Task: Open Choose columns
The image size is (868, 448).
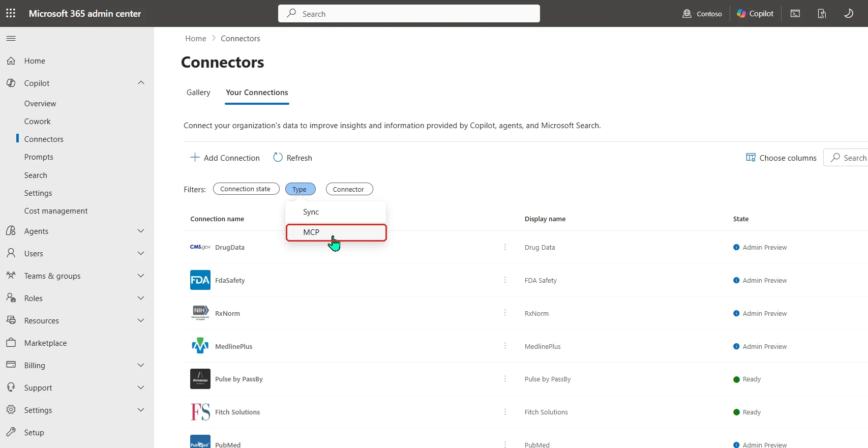Action: [781, 158]
